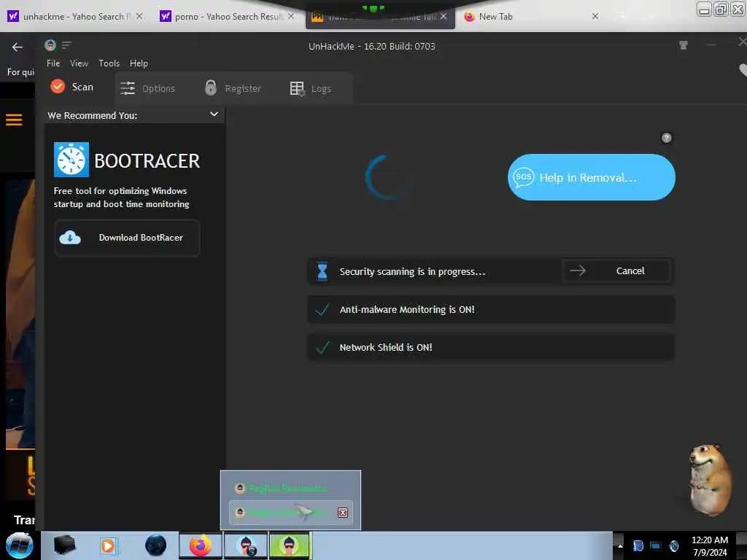Close the New Tab browser tab
This screenshot has height=560, width=747.
coord(595,16)
